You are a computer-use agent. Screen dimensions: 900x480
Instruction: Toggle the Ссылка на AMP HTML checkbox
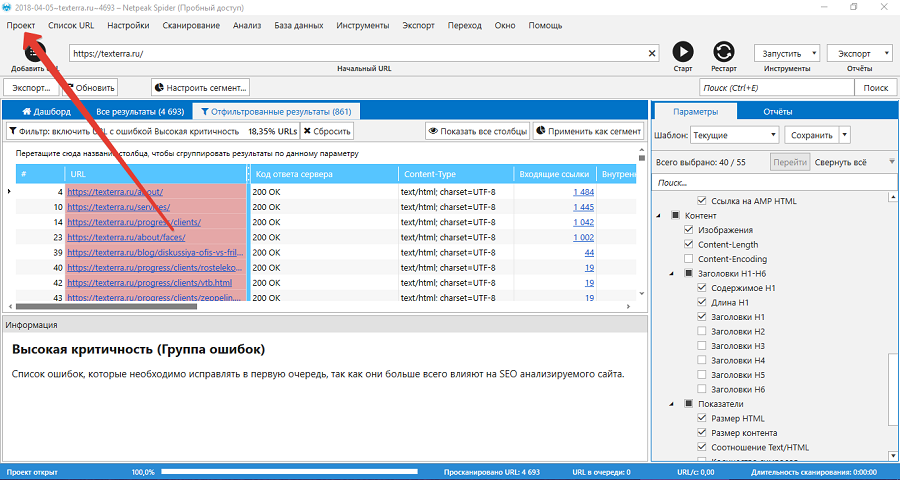tap(701, 201)
